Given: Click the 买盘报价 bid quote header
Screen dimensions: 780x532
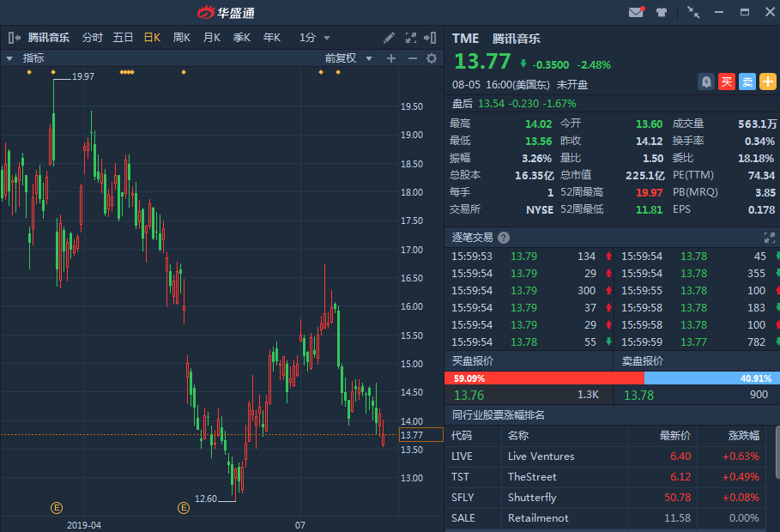Looking at the screenshot, I should 473,360.
